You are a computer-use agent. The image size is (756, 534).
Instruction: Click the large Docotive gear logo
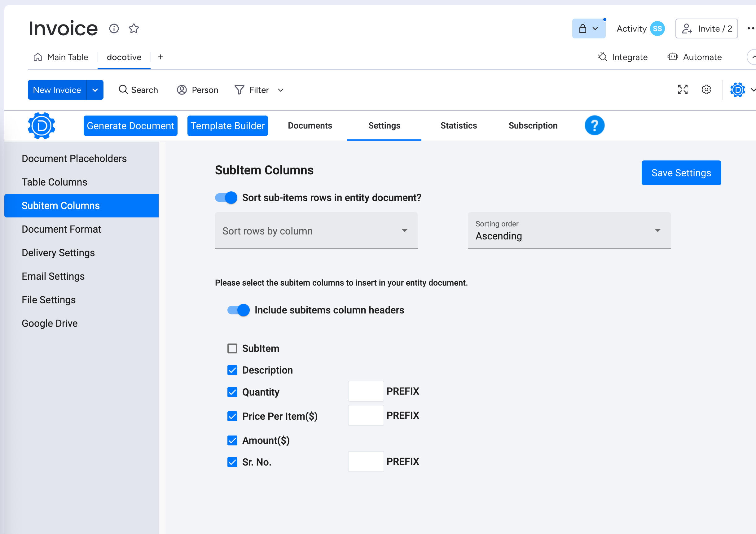click(x=42, y=126)
